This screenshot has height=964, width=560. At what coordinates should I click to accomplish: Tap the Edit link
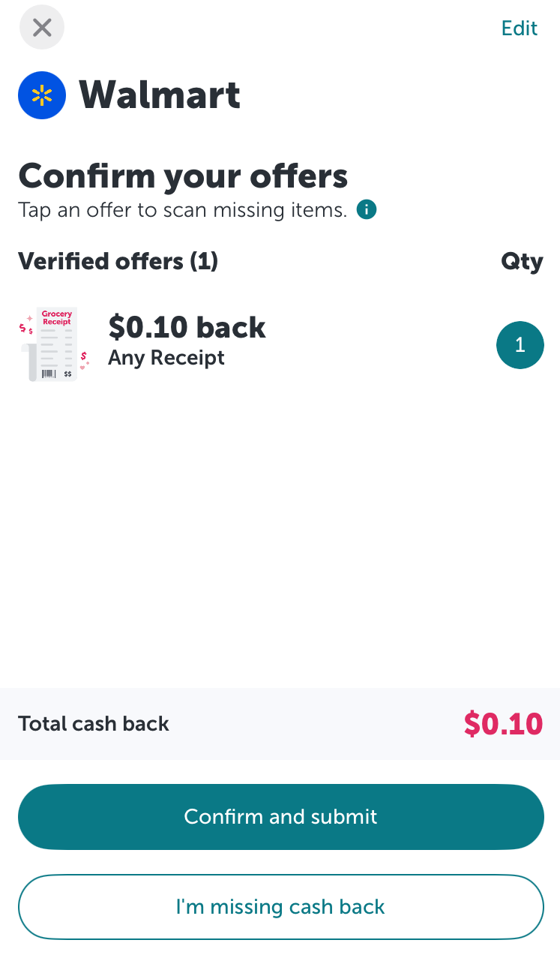(x=520, y=29)
